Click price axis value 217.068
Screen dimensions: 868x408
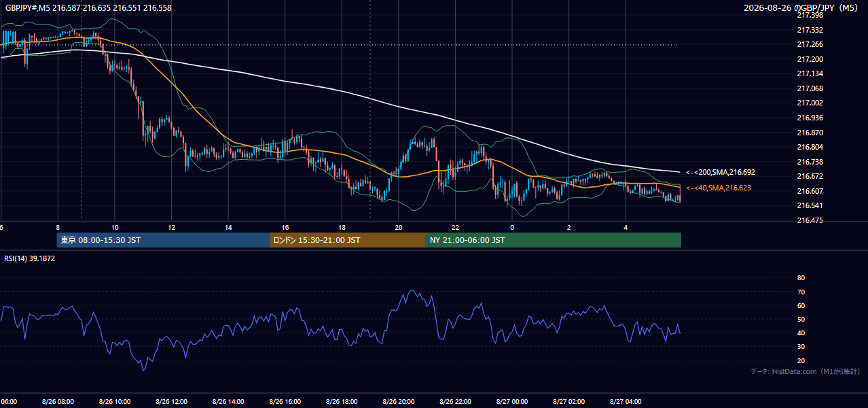tap(810, 88)
